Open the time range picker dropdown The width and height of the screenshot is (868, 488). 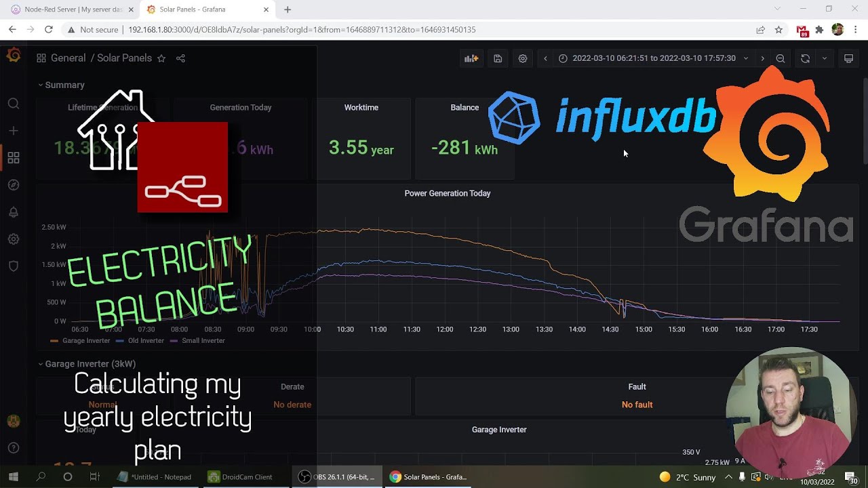tap(654, 58)
